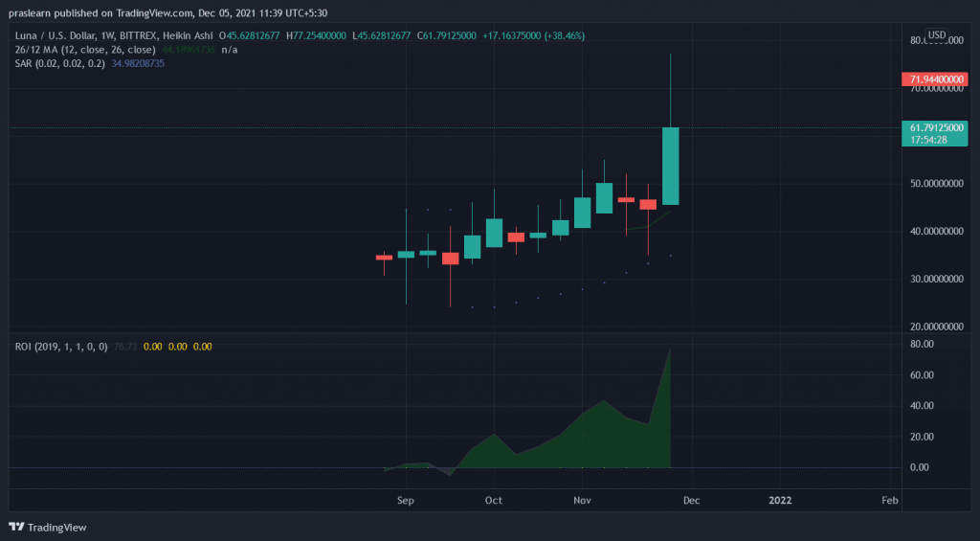The width and height of the screenshot is (980, 541).
Task: Click the Nov label on time axis
Action: (x=581, y=500)
